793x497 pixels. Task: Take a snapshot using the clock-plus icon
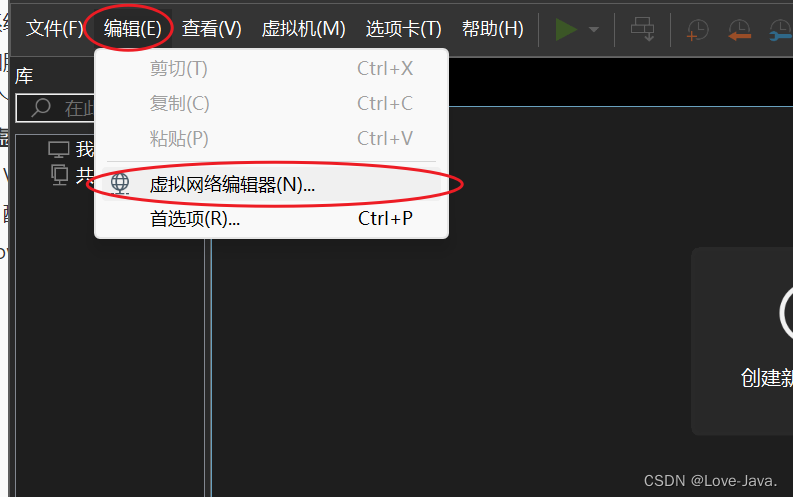pos(697,30)
